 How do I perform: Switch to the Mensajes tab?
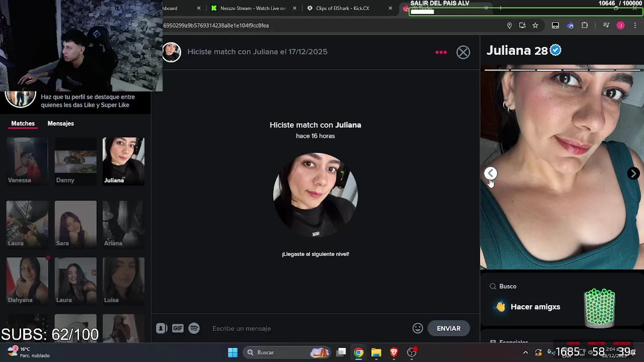(60, 124)
